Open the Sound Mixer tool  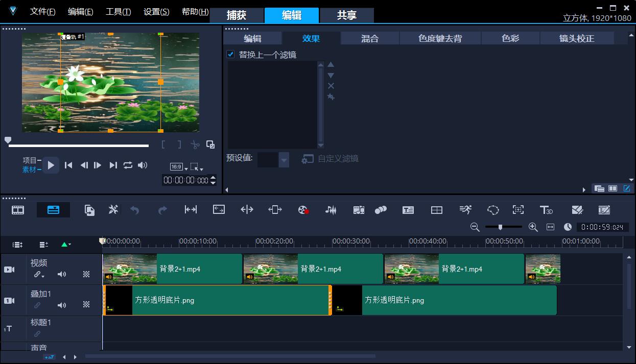[331, 210]
